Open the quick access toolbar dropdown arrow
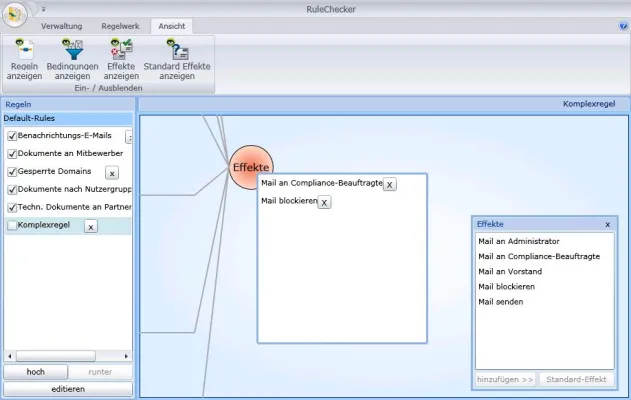This screenshot has width=631, height=400. point(43,8)
